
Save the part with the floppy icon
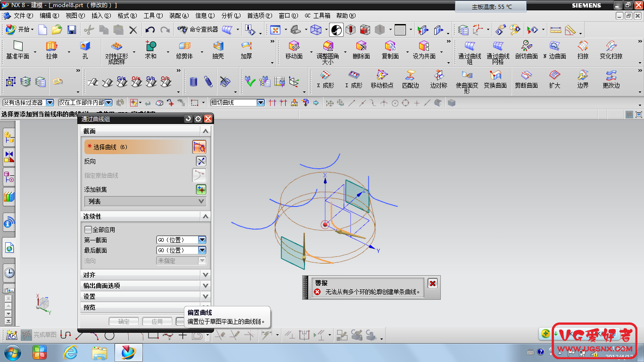[x=72, y=30]
